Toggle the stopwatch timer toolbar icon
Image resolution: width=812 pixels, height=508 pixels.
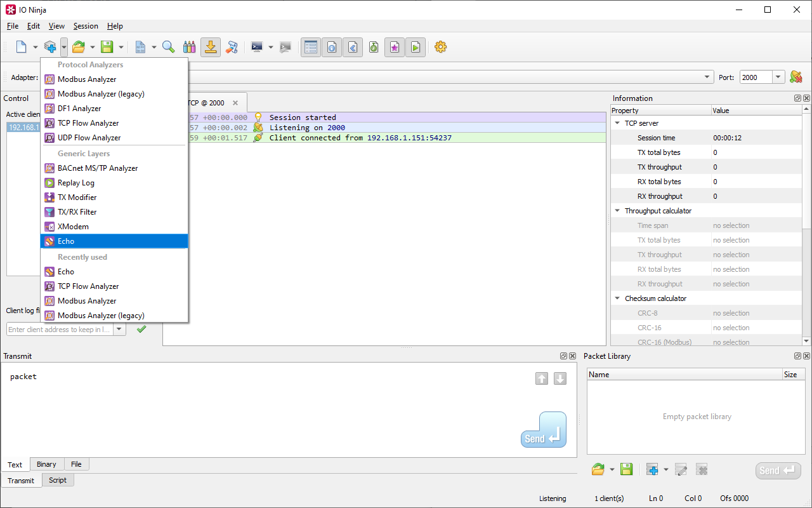pos(374,47)
